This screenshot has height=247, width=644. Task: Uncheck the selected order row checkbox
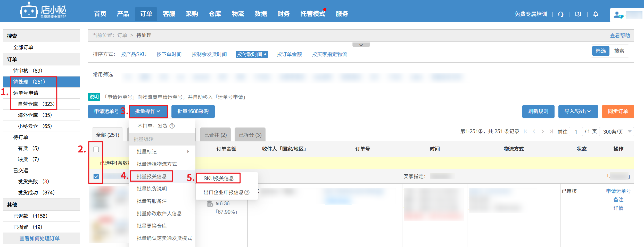96,176
